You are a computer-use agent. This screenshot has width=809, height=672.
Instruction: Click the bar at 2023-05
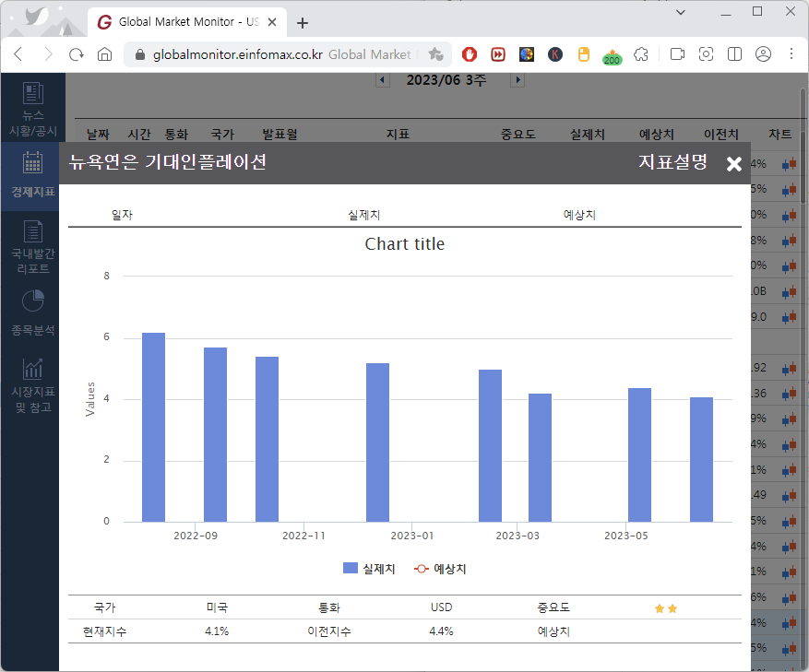coord(639,455)
